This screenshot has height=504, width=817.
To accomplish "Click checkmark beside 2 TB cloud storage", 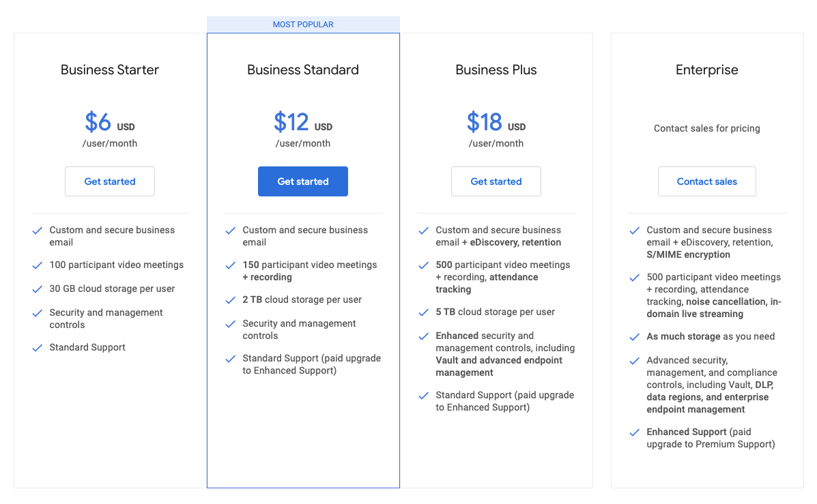I will [231, 300].
